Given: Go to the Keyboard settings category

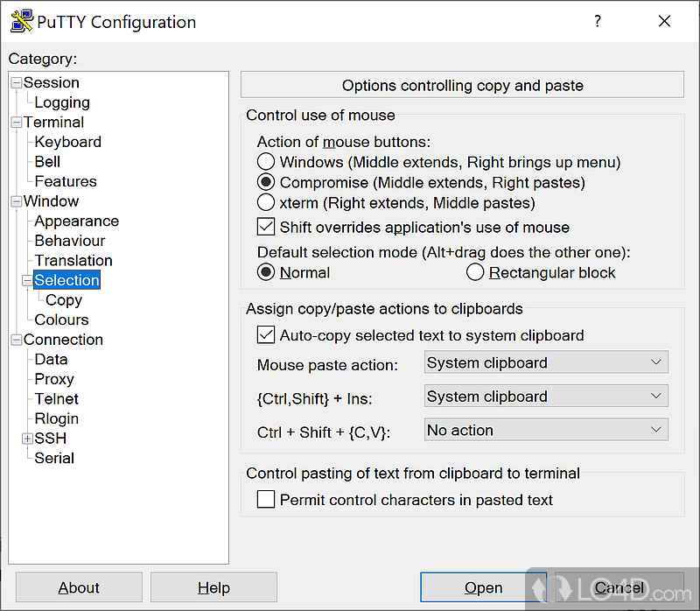Looking at the screenshot, I should click(x=67, y=142).
